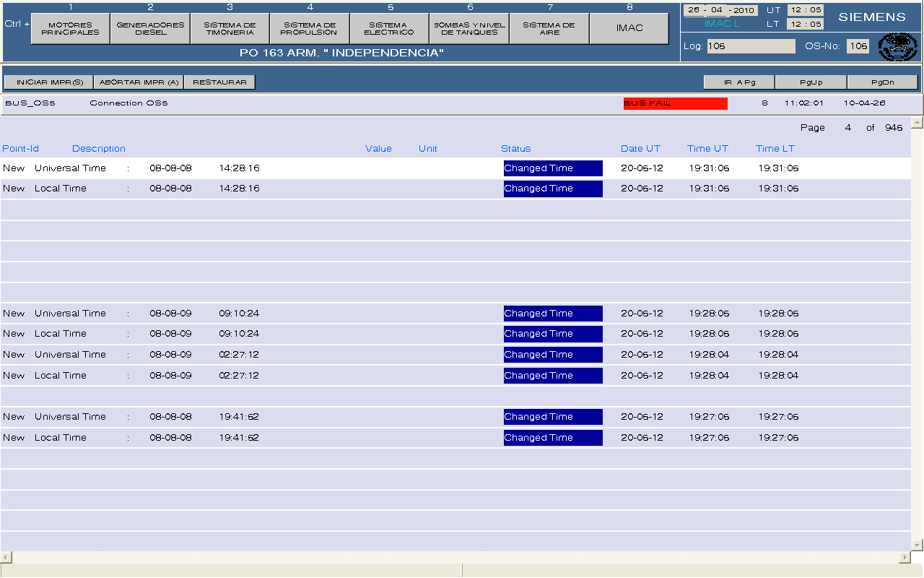Go to Sistema de Timoneria
The width and height of the screenshot is (924, 578).
click(x=230, y=29)
